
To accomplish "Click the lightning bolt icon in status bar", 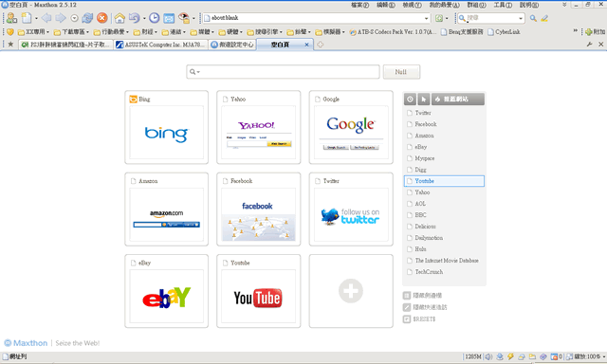I will coord(510,356).
